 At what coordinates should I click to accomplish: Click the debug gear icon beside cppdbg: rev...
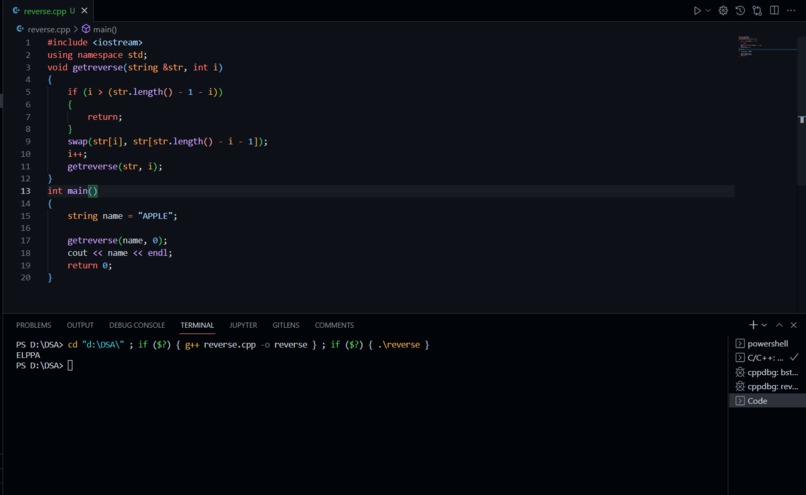point(740,387)
